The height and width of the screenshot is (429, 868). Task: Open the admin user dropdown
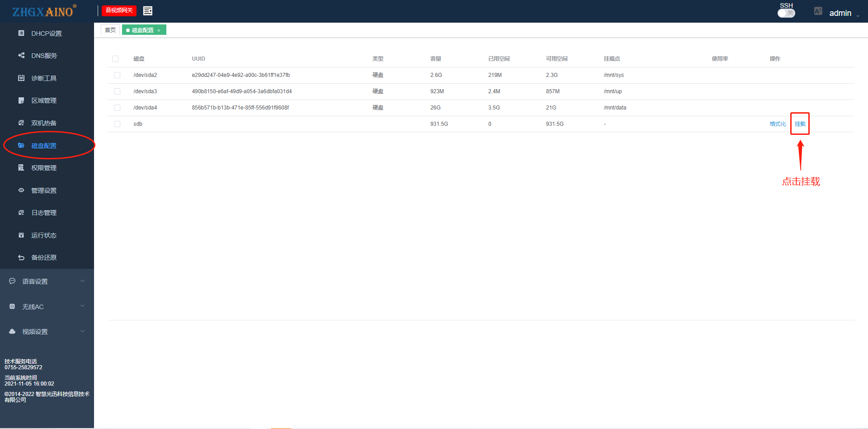[x=844, y=13]
